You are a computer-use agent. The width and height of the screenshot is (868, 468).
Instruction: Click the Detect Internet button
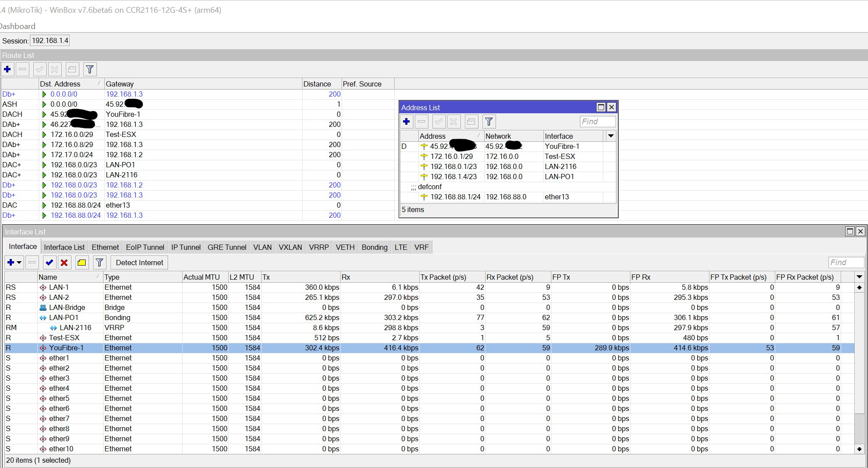(x=139, y=263)
